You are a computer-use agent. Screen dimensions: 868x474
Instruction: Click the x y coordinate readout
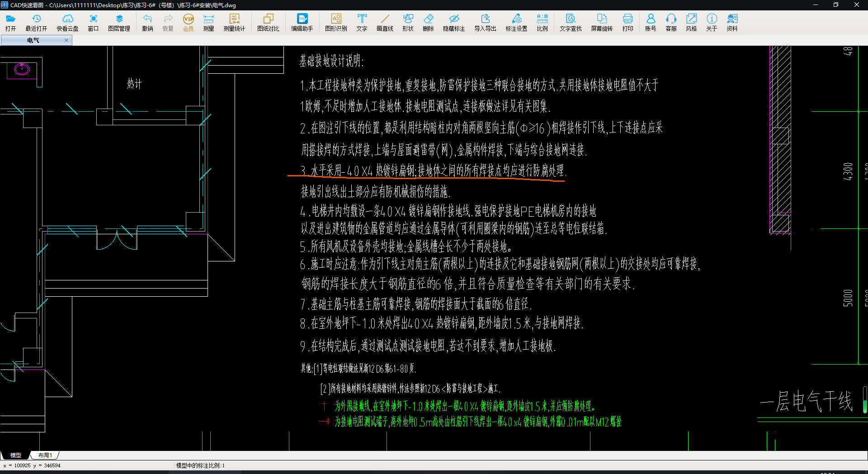pos(32,465)
